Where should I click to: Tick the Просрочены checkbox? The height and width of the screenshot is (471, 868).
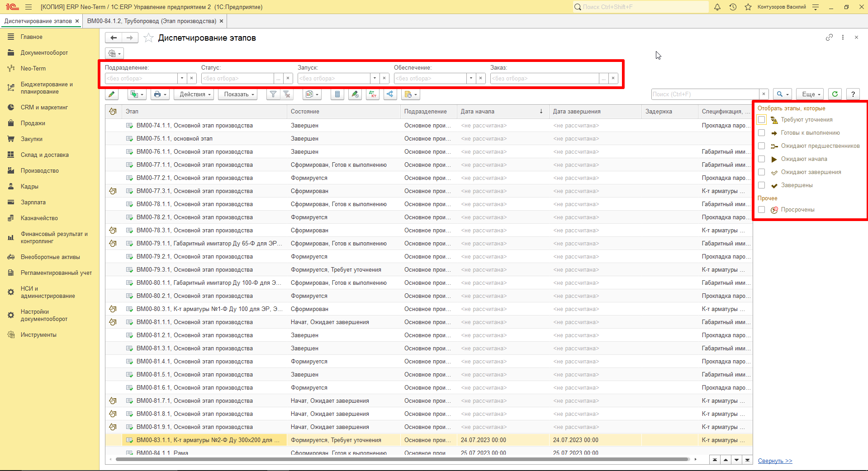coord(762,210)
